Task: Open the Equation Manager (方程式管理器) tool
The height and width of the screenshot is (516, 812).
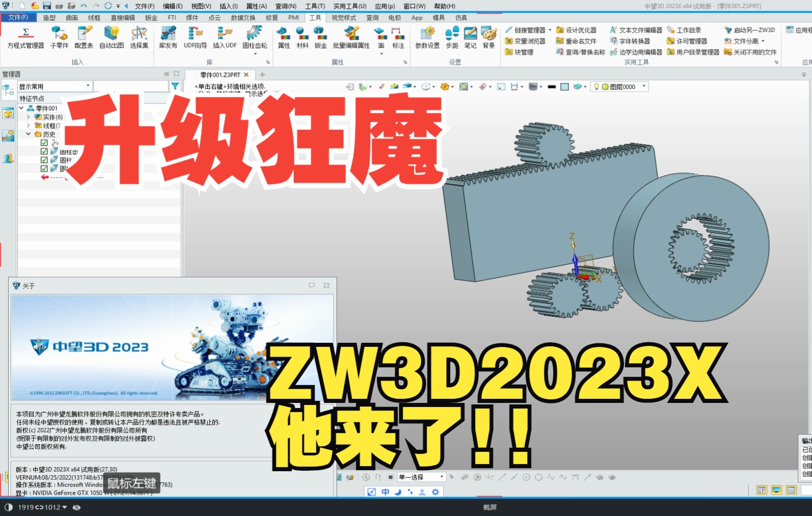Action: 25,38
